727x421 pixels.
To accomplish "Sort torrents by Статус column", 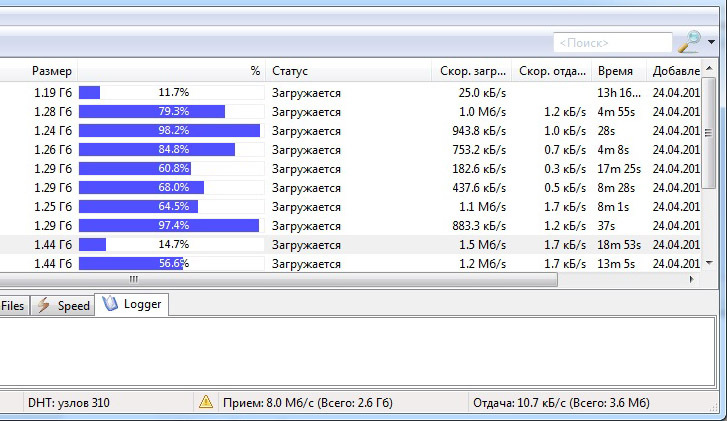I will (x=290, y=71).
